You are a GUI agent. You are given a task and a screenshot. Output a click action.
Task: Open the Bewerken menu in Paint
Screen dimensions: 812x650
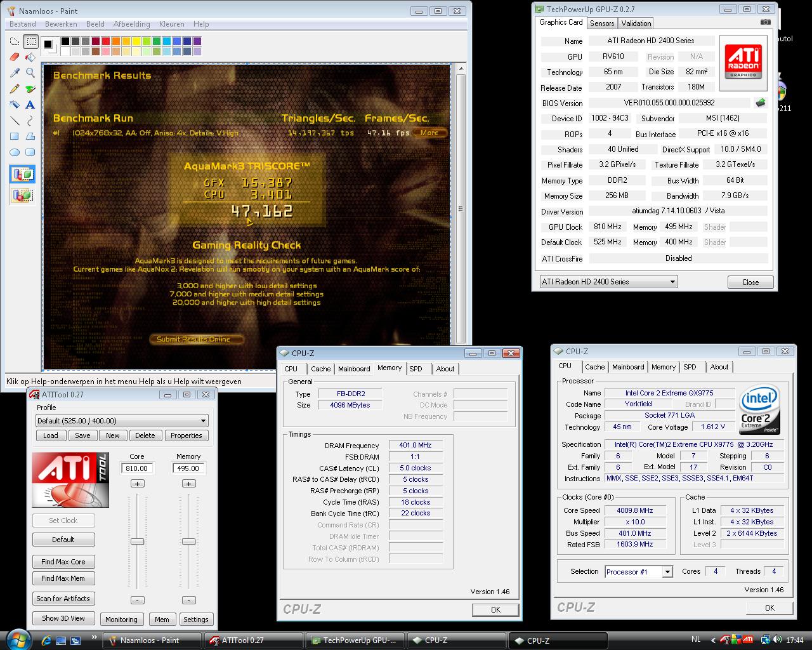tap(61, 24)
